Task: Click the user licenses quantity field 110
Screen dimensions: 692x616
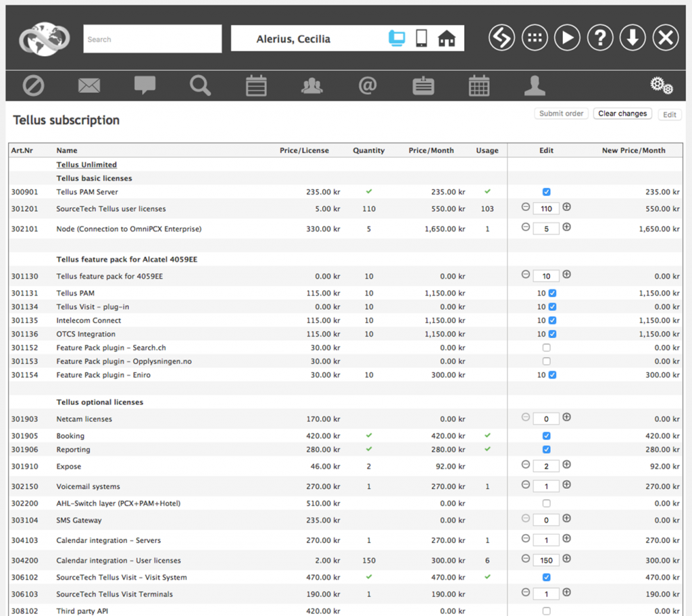Action: [x=546, y=208]
